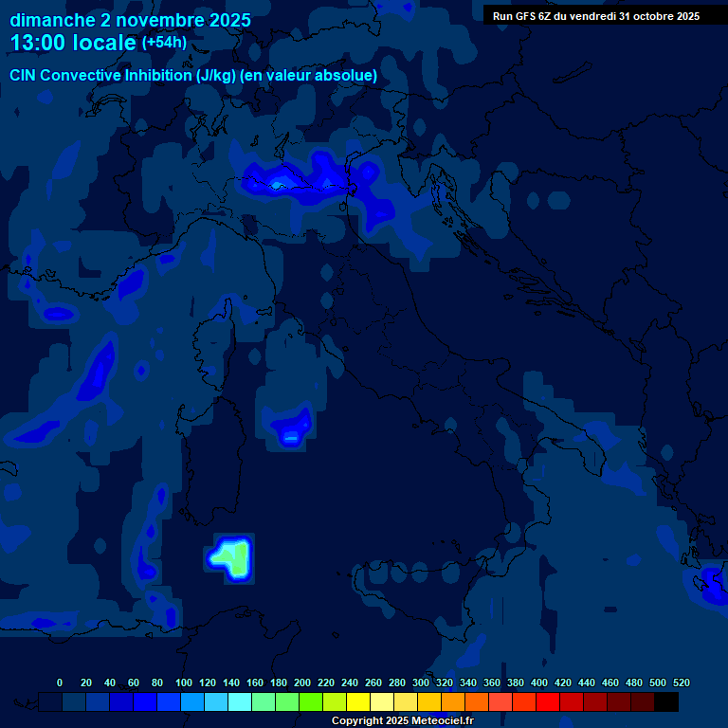The height and width of the screenshot is (728, 728).
Task: Click the red swatch between 400 and 420
Action: (x=549, y=702)
